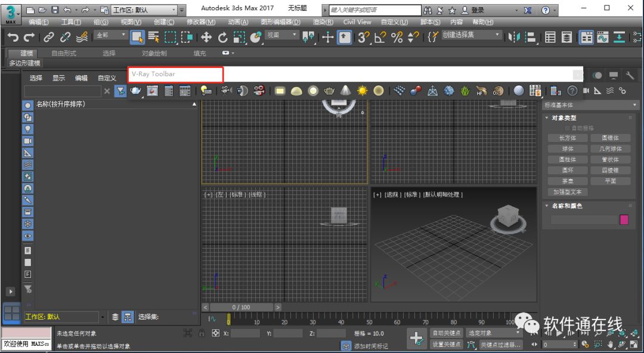
Task: Open the Civil View menu
Action: [x=357, y=22]
